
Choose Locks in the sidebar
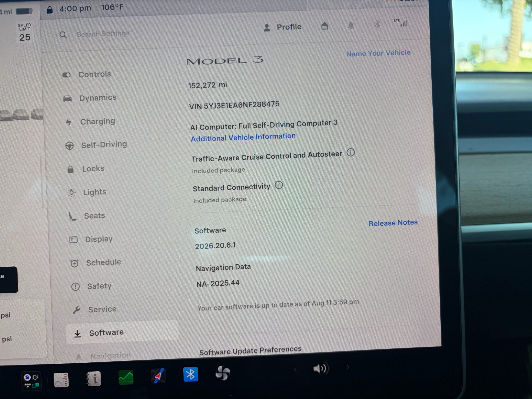[x=86, y=169]
